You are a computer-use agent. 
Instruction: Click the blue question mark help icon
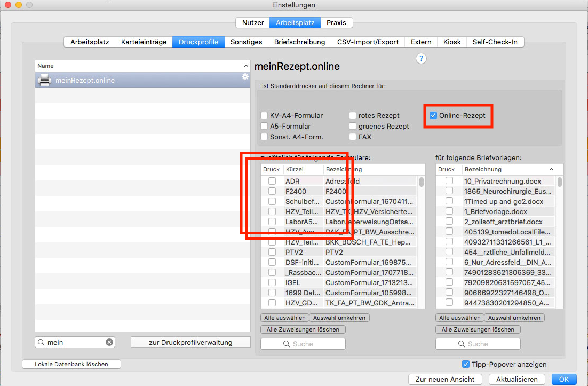[421, 59]
